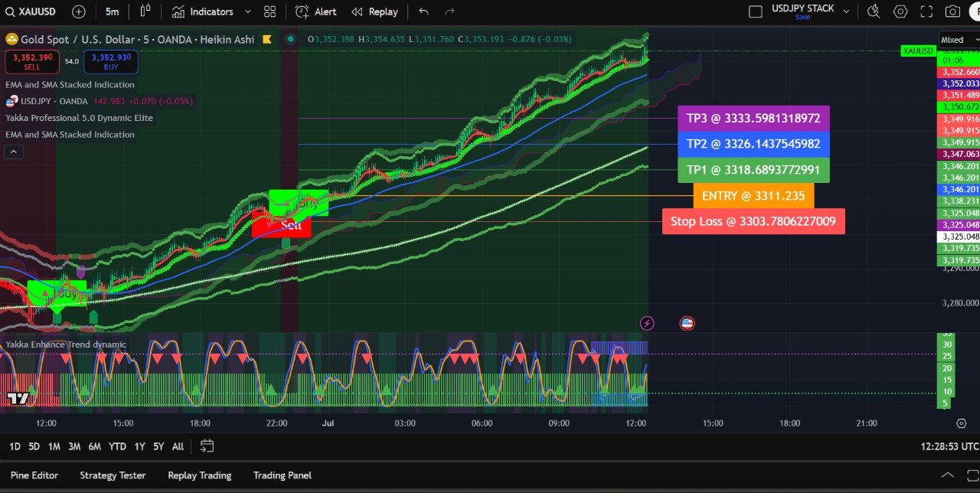Click the blue BUY price button
Screen dimensions: 980x493
[x=111, y=61]
